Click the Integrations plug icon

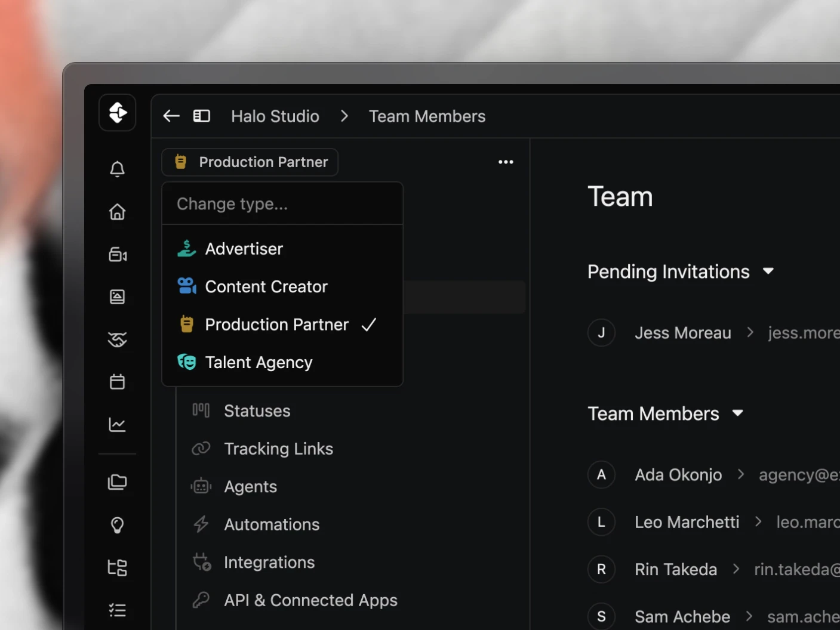tap(202, 562)
